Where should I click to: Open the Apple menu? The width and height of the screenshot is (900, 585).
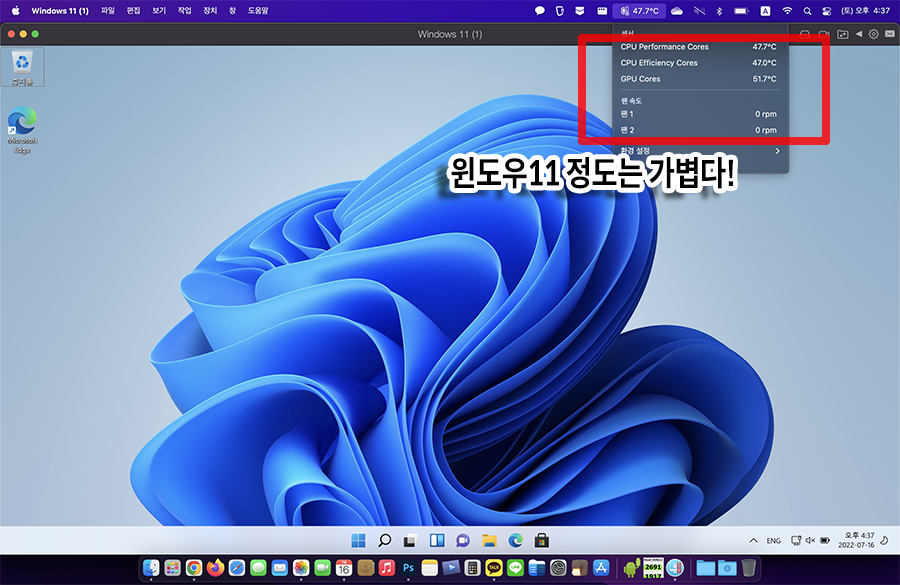point(15,10)
